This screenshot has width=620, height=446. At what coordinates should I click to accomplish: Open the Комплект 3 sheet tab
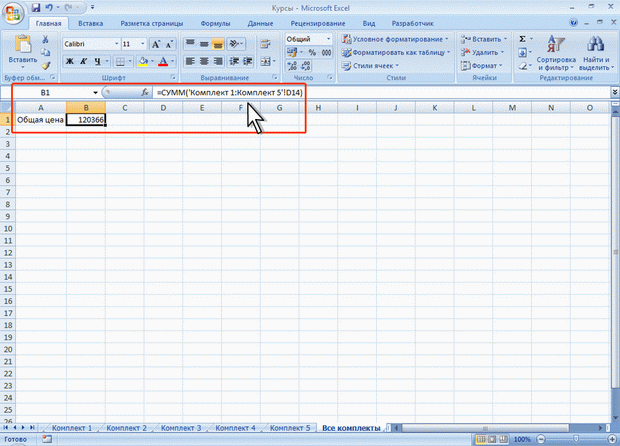(184, 427)
